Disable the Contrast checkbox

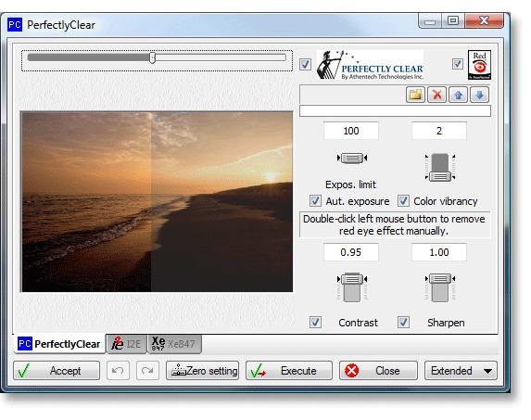(x=315, y=322)
